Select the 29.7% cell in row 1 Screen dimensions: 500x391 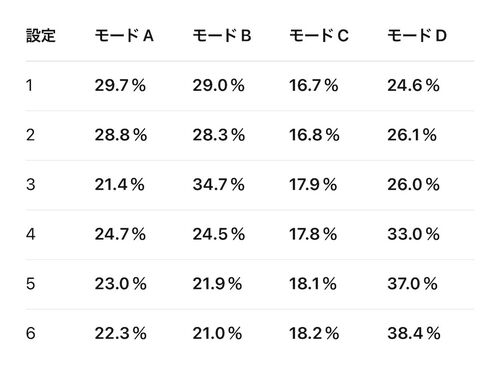[120, 85]
